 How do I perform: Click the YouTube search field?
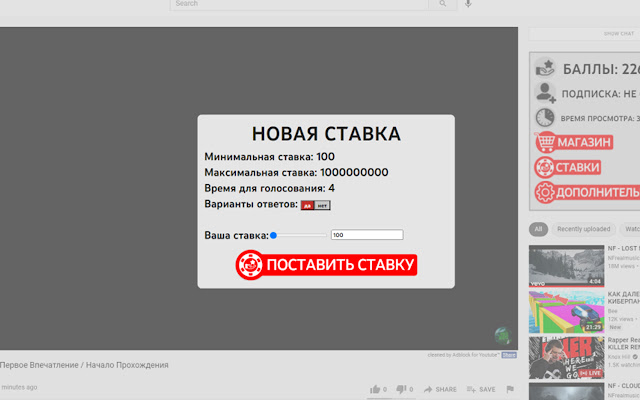299,4
